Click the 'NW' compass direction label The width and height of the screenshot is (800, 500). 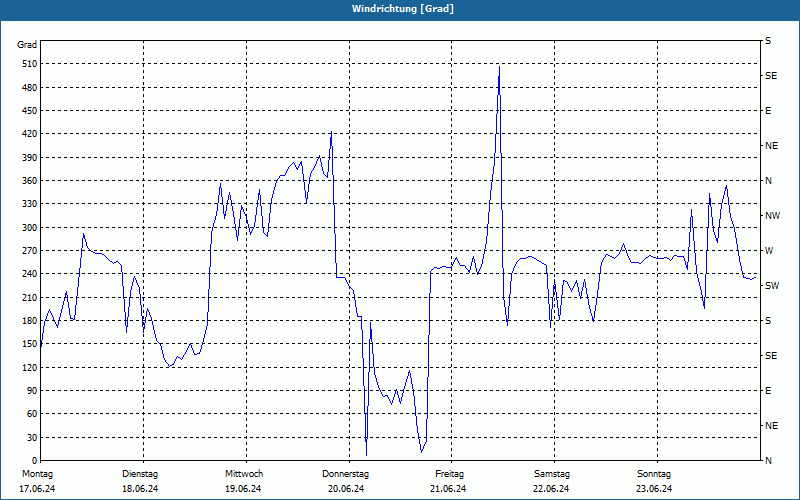pos(773,216)
